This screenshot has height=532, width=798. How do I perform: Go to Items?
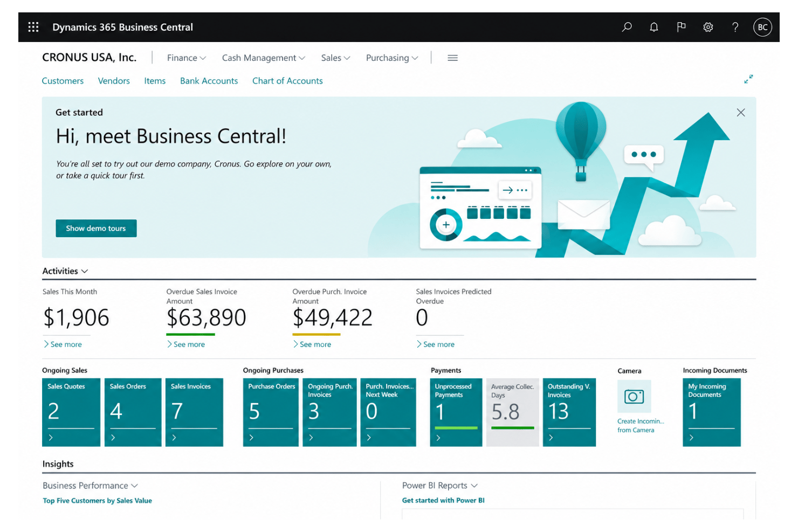(x=155, y=81)
